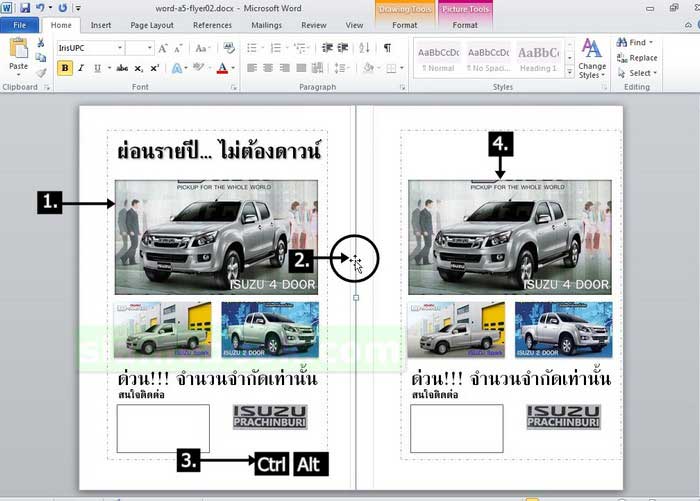
Task: Copy the selection to clipboard
Action: tap(41, 58)
